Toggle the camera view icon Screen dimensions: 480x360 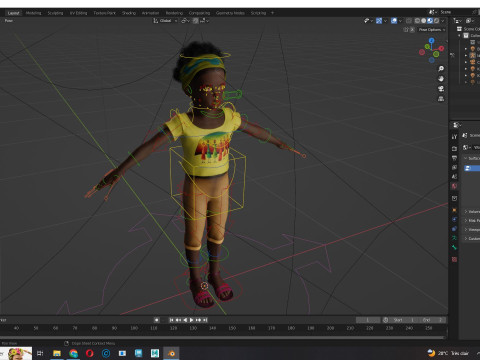(x=441, y=89)
